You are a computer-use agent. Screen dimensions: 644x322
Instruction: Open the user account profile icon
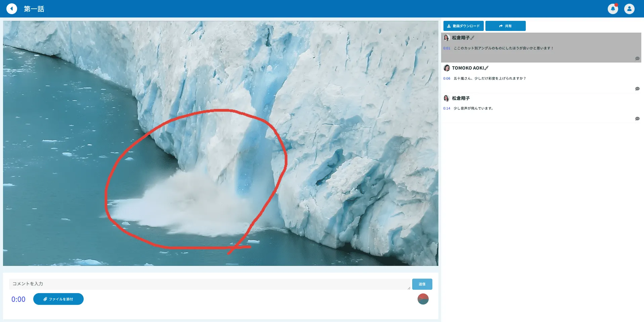[629, 9]
